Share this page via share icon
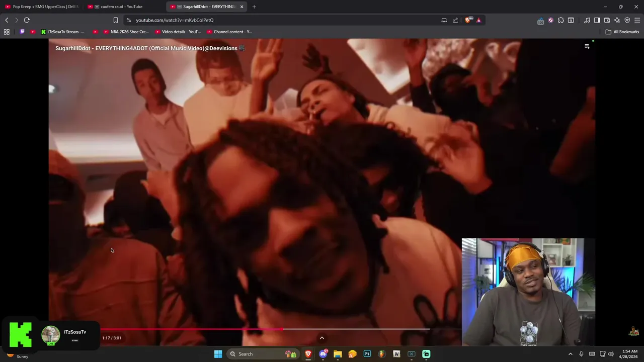644x362 pixels. click(455, 20)
